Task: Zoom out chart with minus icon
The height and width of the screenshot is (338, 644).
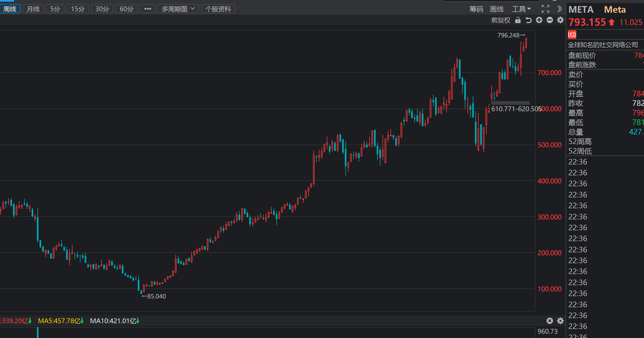Action: 550,20
